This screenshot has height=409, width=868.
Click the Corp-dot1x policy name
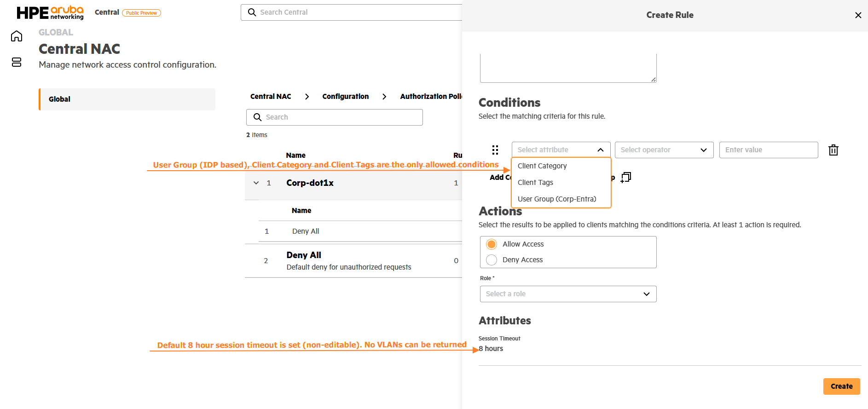coord(310,183)
